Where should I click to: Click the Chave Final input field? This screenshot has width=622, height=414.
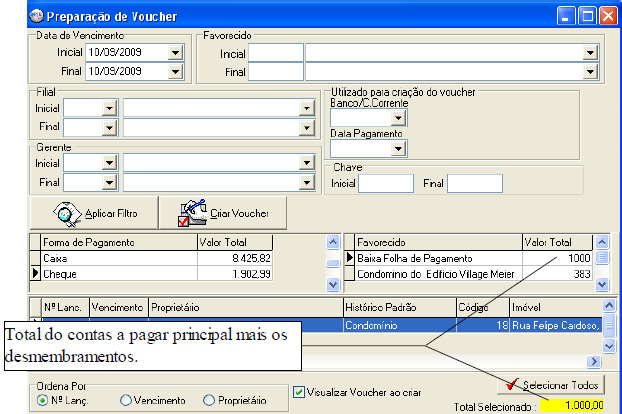(x=474, y=183)
